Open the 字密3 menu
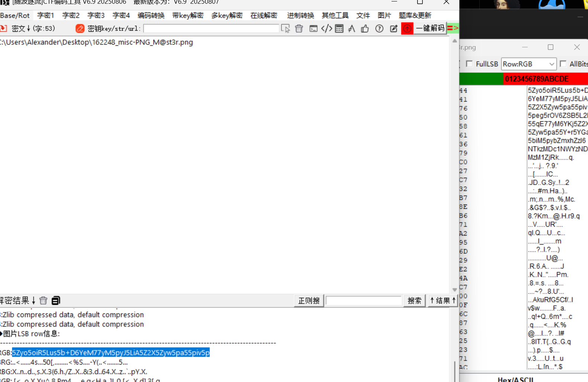The image size is (588, 382). click(x=96, y=15)
